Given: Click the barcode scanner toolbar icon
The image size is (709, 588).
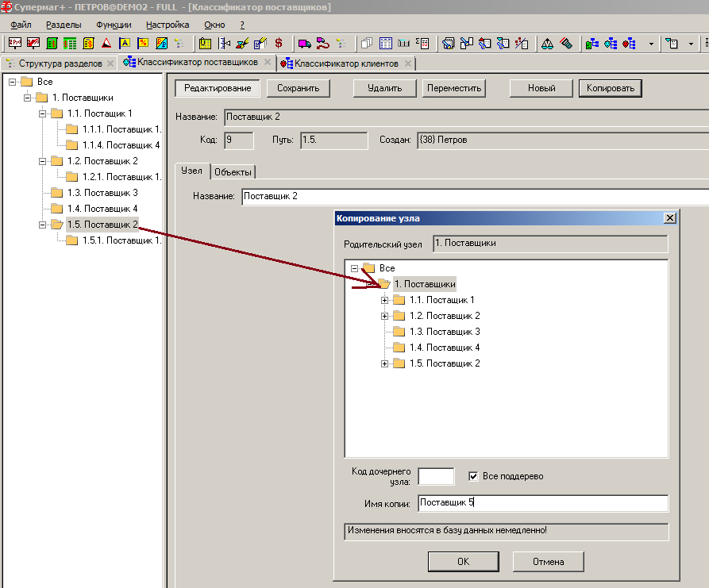Looking at the screenshot, I should click(565, 44).
